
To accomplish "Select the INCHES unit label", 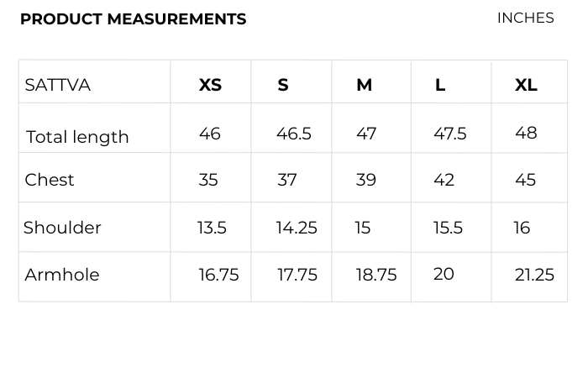I will click(525, 18).
